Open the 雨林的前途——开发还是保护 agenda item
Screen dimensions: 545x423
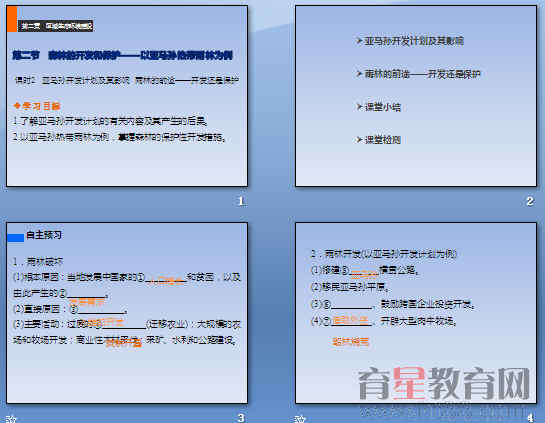point(422,74)
